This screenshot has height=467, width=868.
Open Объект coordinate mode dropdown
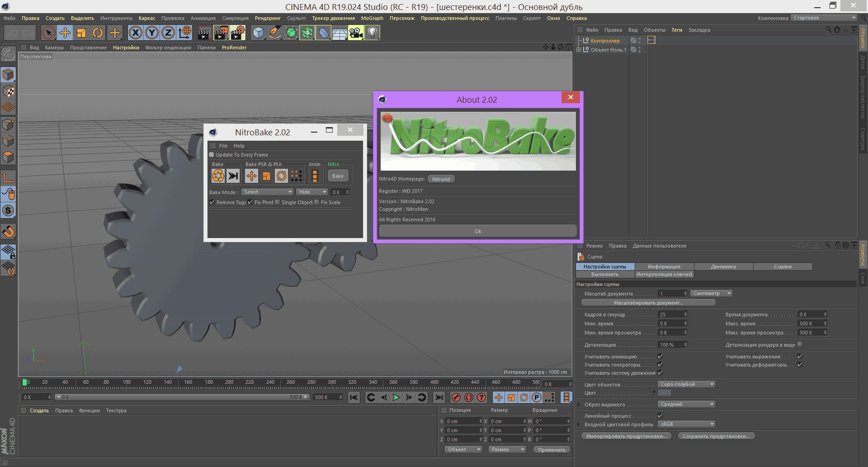(463, 449)
